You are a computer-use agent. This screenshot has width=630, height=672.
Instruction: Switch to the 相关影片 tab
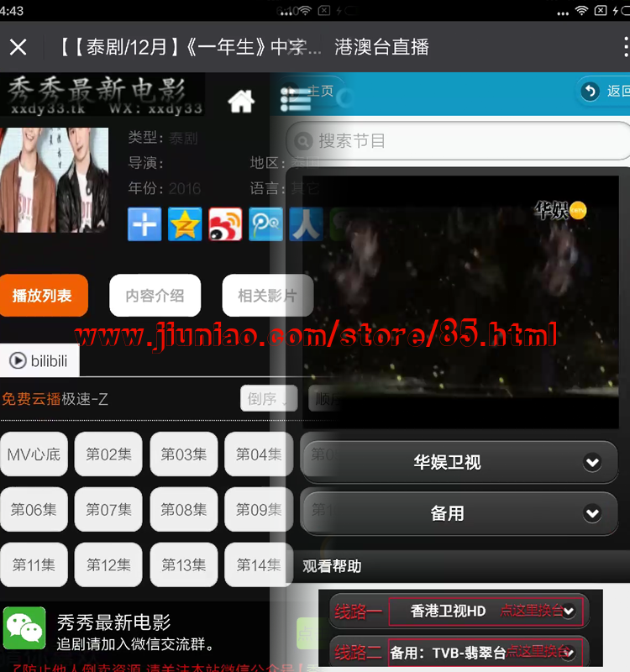coord(267,296)
